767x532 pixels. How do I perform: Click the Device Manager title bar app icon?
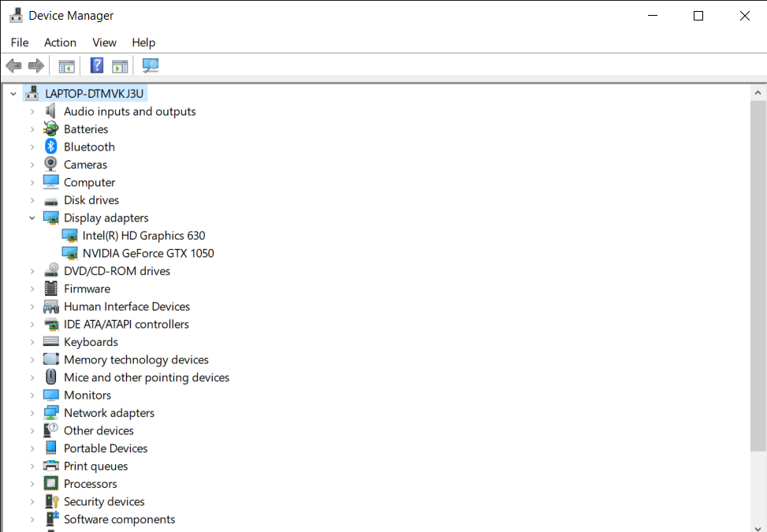pyautogui.click(x=16, y=16)
